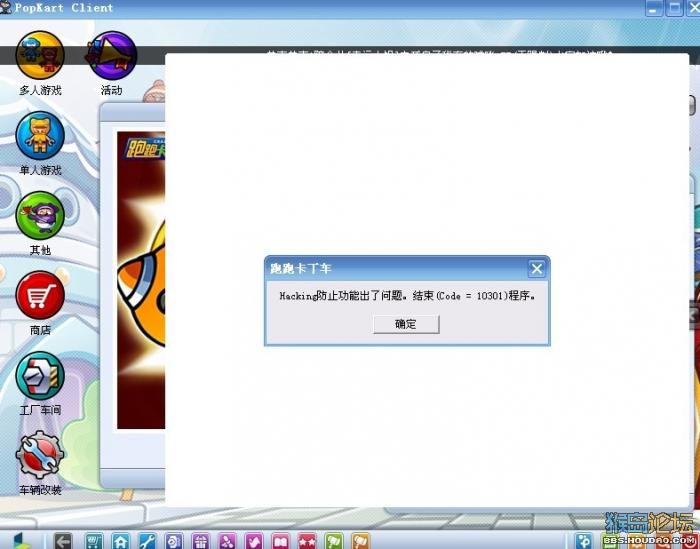
Task: Open the 车辆改装 vehicle modification icon
Action: coord(40,455)
